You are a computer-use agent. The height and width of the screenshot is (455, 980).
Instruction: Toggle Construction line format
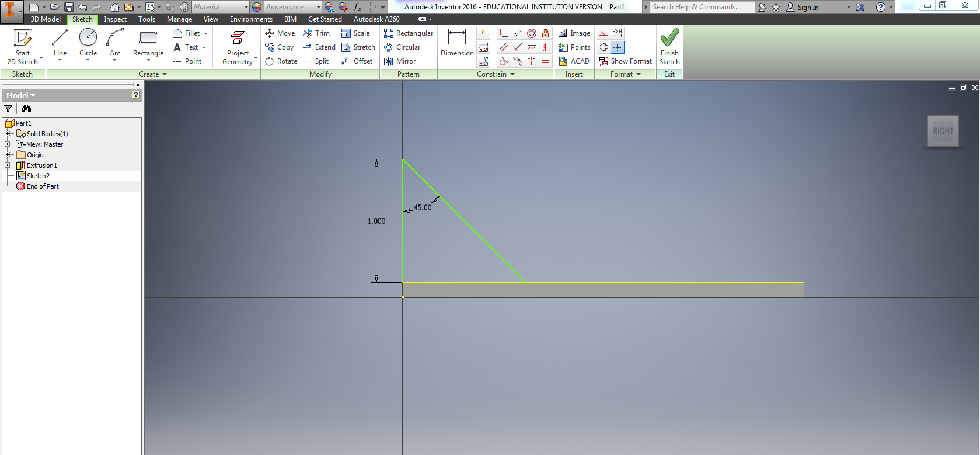[604, 33]
